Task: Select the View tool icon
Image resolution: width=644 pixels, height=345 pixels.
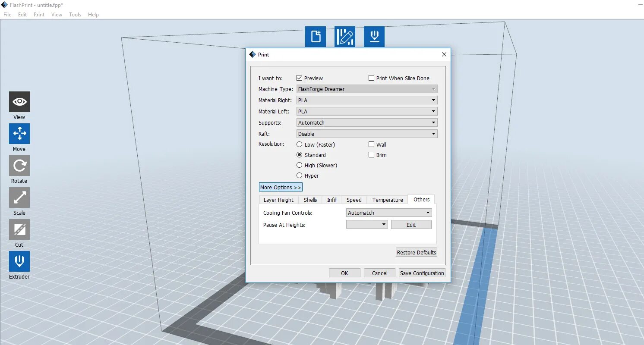Action: 19,102
